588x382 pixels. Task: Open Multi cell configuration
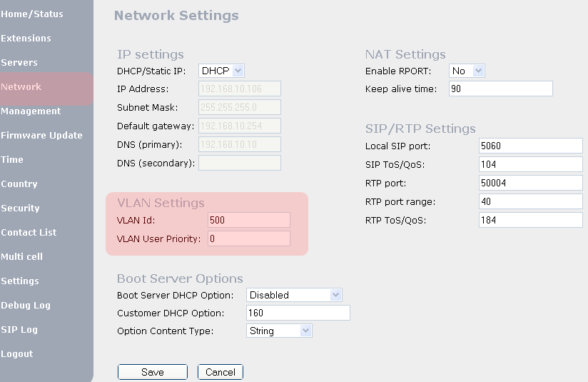tap(21, 256)
